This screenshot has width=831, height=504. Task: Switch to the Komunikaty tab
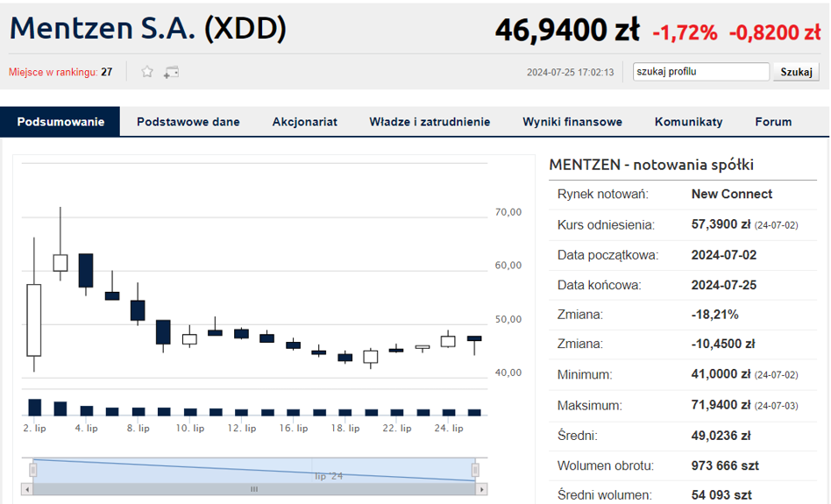(x=688, y=122)
